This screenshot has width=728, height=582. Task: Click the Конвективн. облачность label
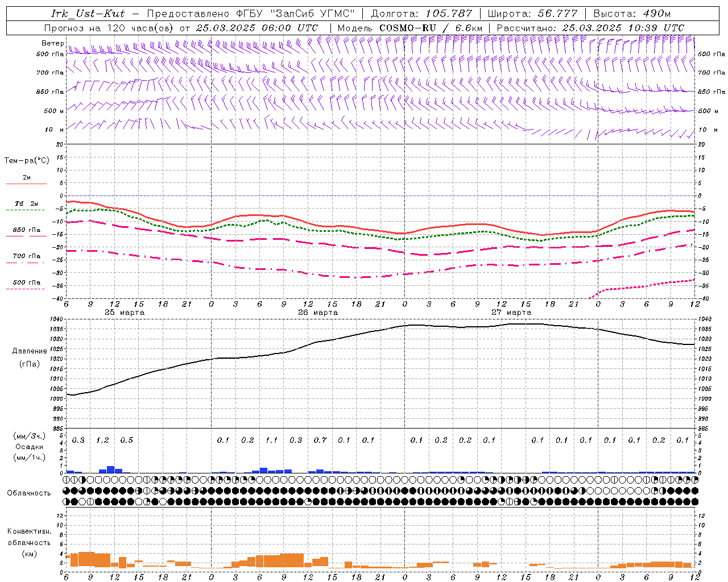(x=29, y=537)
